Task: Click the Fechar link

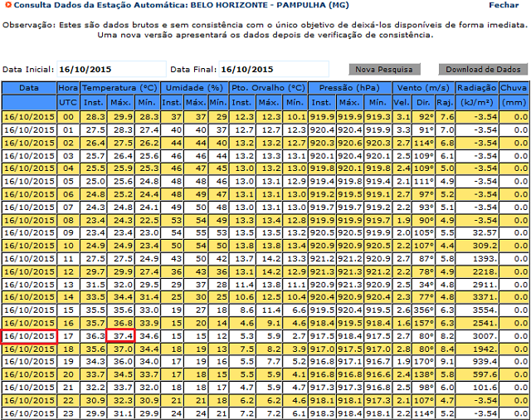Action: [504, 5]
